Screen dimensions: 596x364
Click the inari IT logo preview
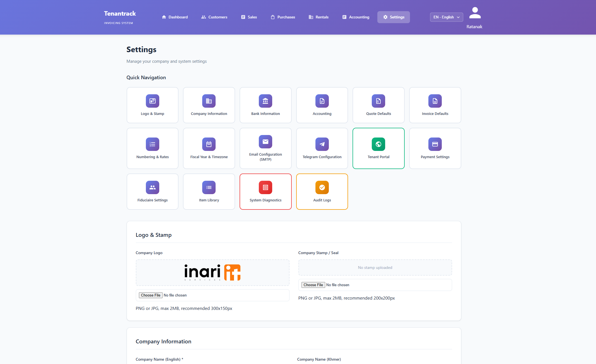[212, 273]
